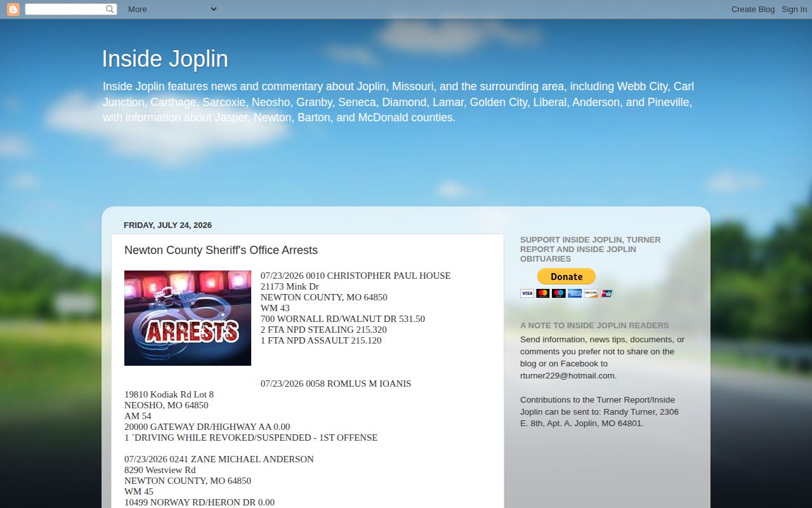Select the date header Friday, July 24, 2026
This screenshot has width=812, height=508.
pyautogui.click(x=167, y=225)
